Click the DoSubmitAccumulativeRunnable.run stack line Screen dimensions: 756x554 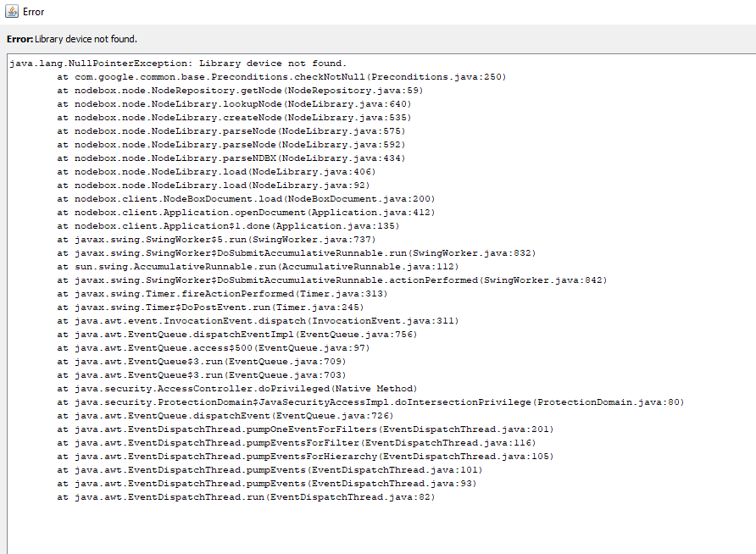297,252
